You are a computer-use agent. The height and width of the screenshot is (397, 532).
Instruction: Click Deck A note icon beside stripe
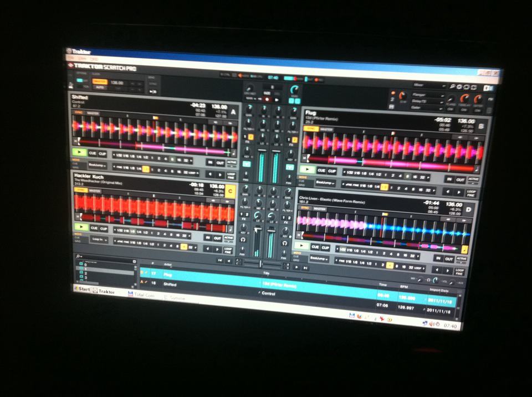233,153
